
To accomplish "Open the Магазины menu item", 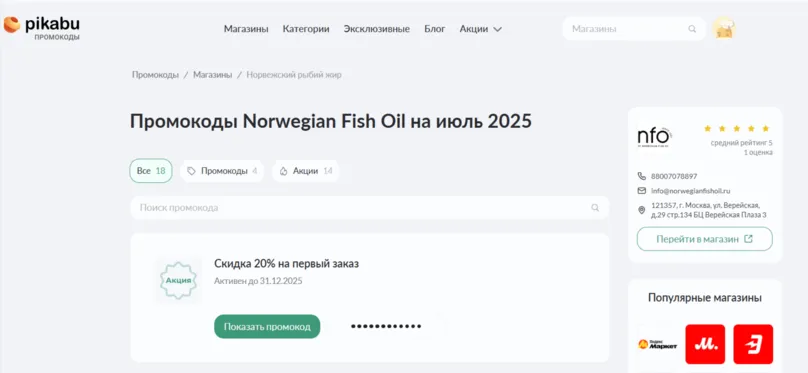I will pos(246,29).
